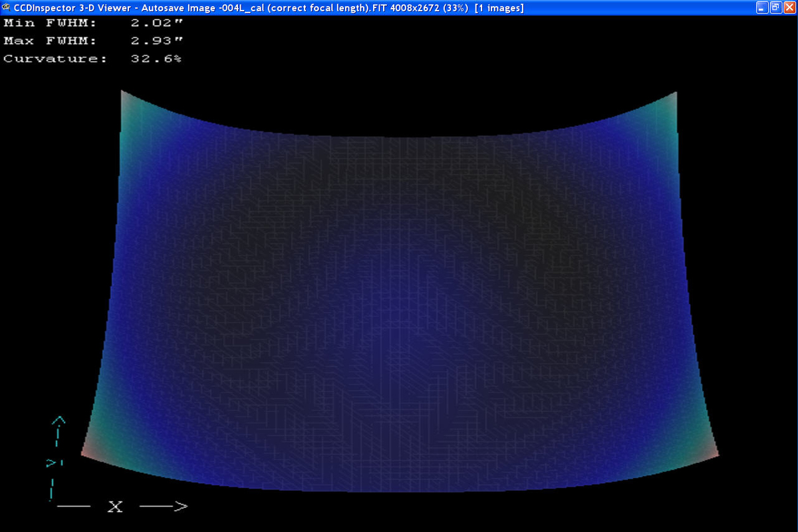Click the pink bottom-right corner of the surface
The width and height of the screenshot is (798, 532).
715,454
